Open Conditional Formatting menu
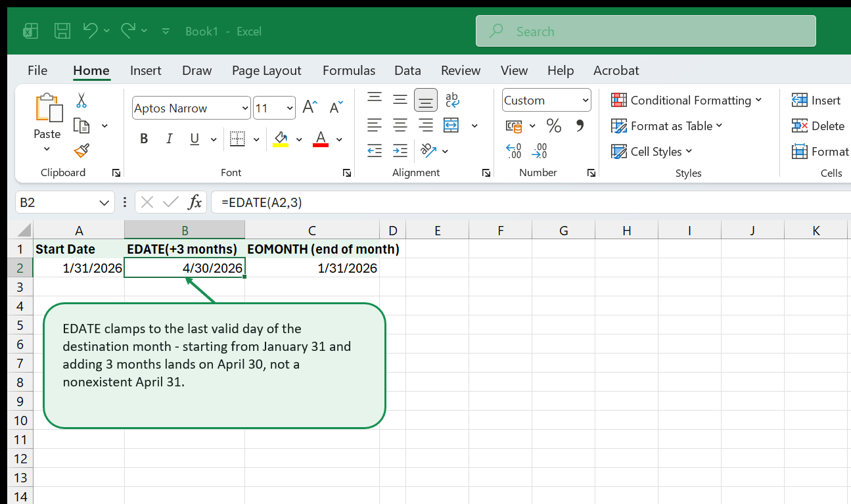 (x=687, y=100)
